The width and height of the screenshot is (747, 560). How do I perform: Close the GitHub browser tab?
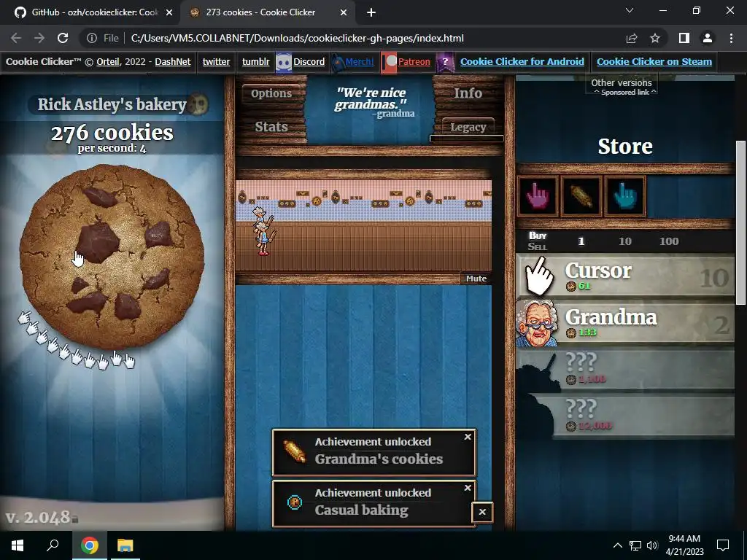pyautogui.click(x=169, y=13)
